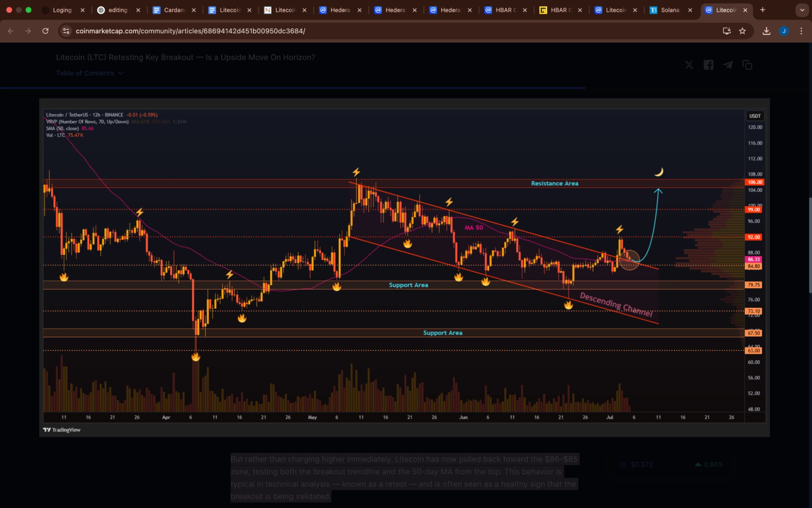Share article on Facebook
This screenshot has width=812, height=508.
(708, 65)
